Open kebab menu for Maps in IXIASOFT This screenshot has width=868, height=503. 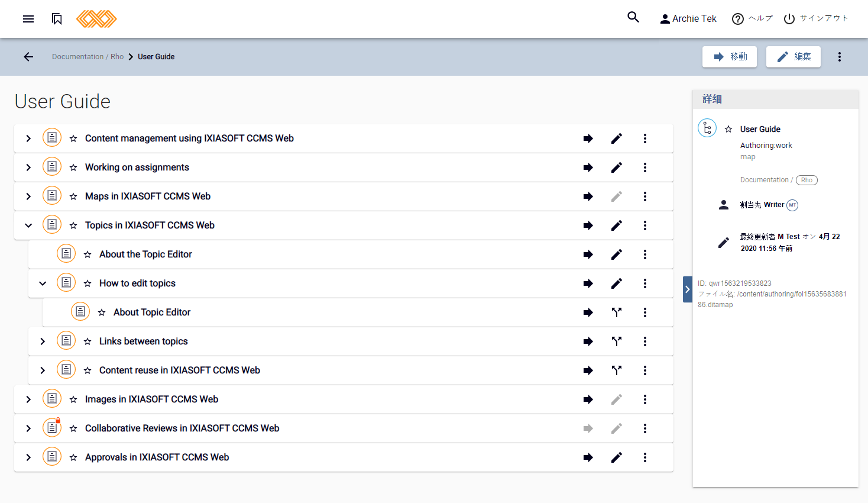[645, 196]
